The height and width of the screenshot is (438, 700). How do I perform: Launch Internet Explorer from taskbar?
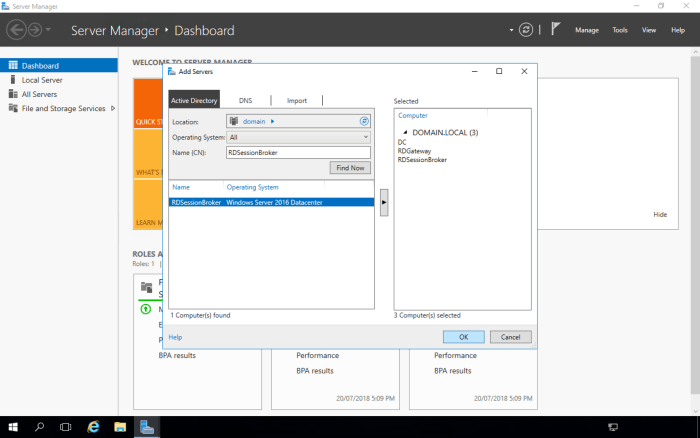click(93, 427)
